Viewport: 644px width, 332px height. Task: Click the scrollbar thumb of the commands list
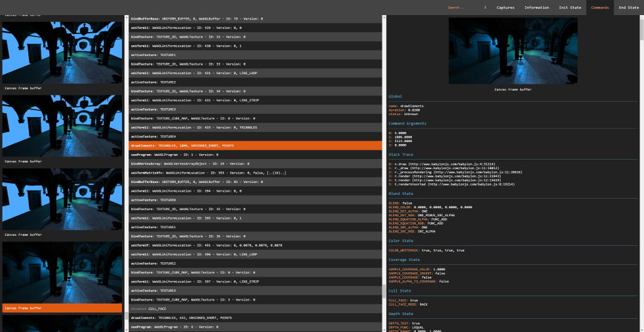pos(384,291)
